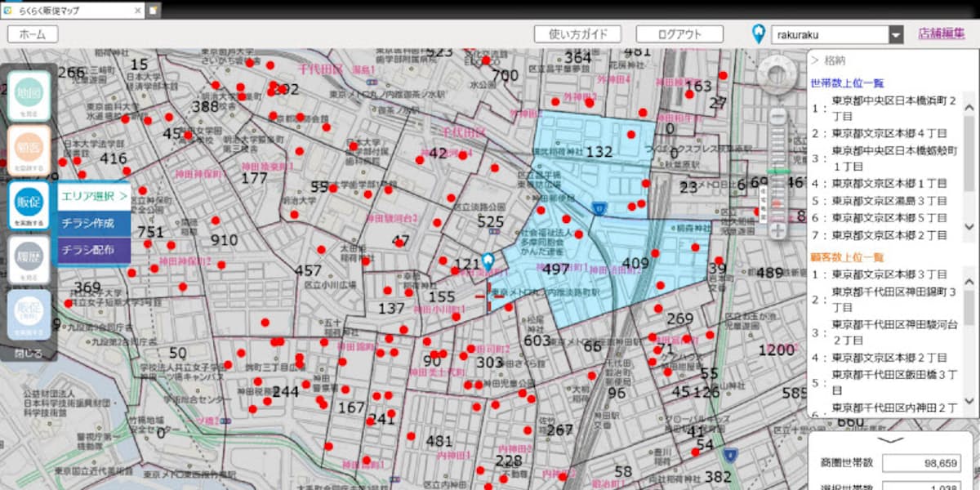
Task: Click the 地図 map icon in sidebar
Action: [x=29, y=95]
